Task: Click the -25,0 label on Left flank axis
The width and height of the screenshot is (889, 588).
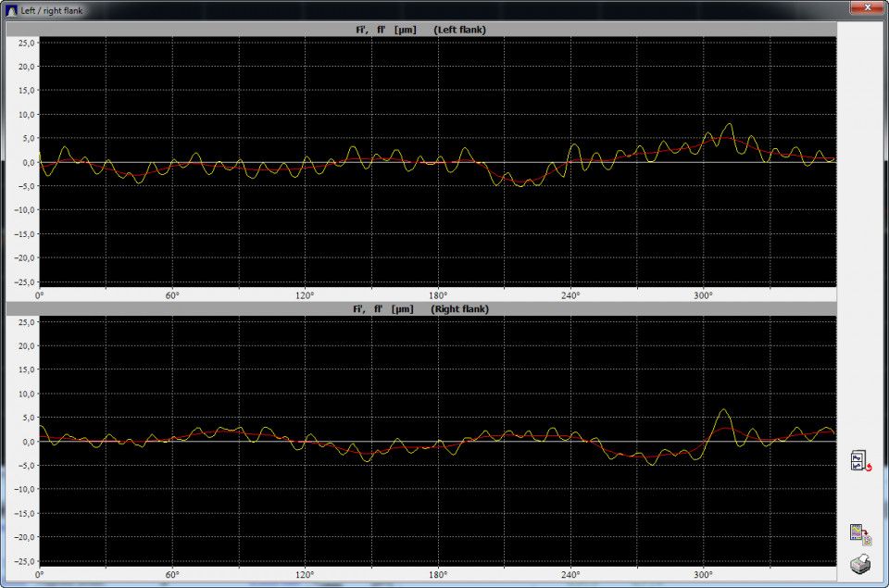Action: pyautogui.click(x=25, y=281)
